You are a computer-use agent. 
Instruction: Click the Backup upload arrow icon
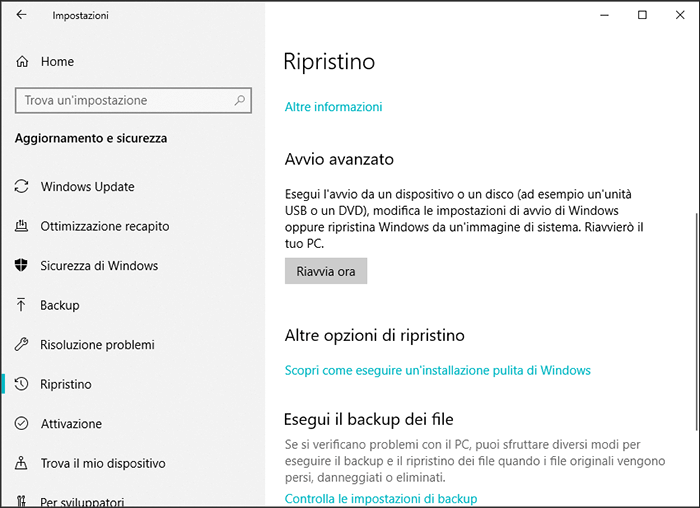click(22, 305)
